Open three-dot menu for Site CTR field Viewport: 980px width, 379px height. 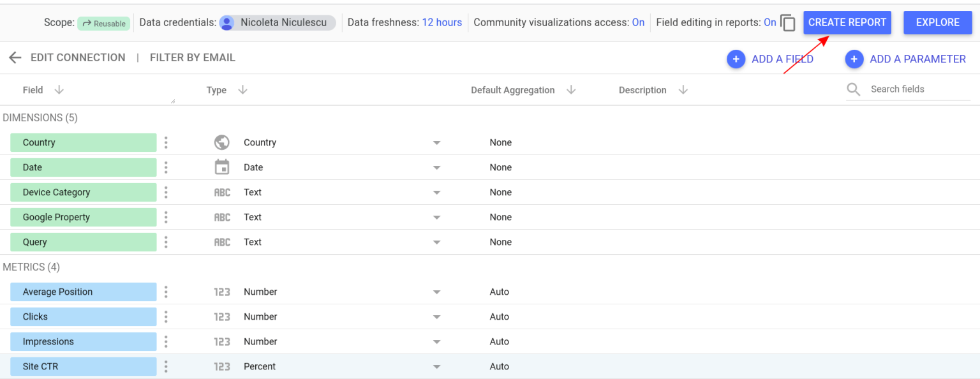click(166, 366)
